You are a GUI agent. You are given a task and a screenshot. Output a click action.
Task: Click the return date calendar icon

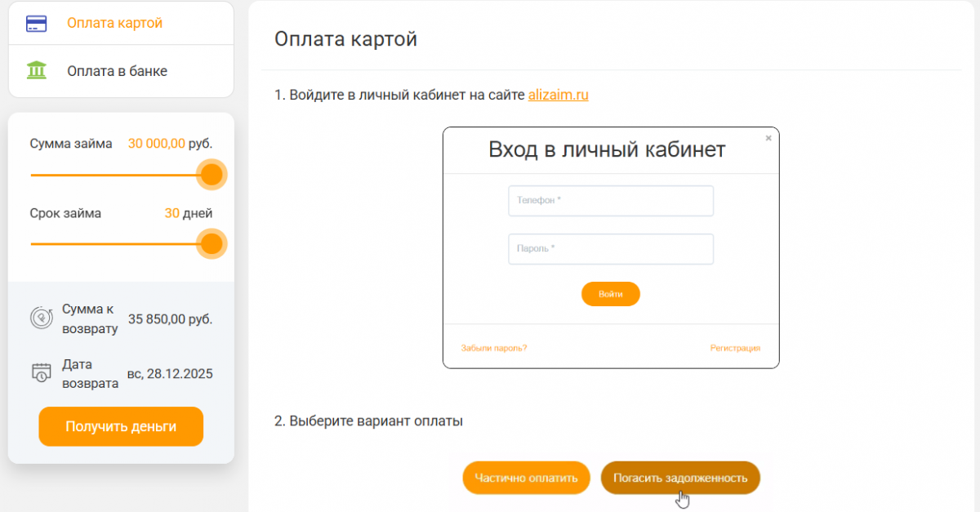coord(42,372)
